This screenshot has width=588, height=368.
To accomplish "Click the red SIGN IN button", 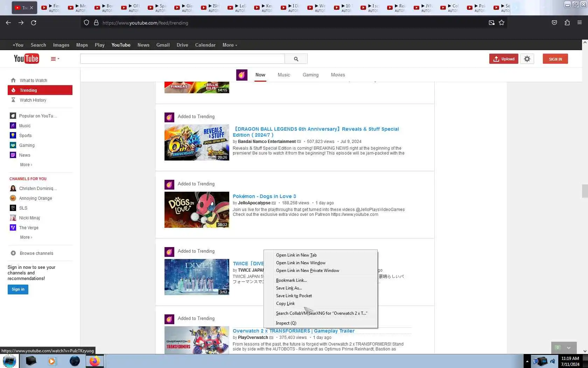I will (555, 59).
